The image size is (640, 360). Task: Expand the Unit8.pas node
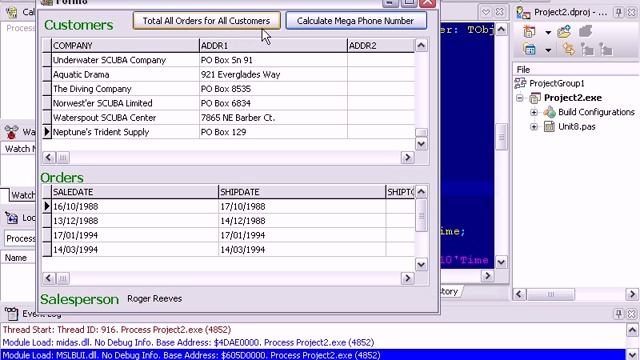pos(533,127)
